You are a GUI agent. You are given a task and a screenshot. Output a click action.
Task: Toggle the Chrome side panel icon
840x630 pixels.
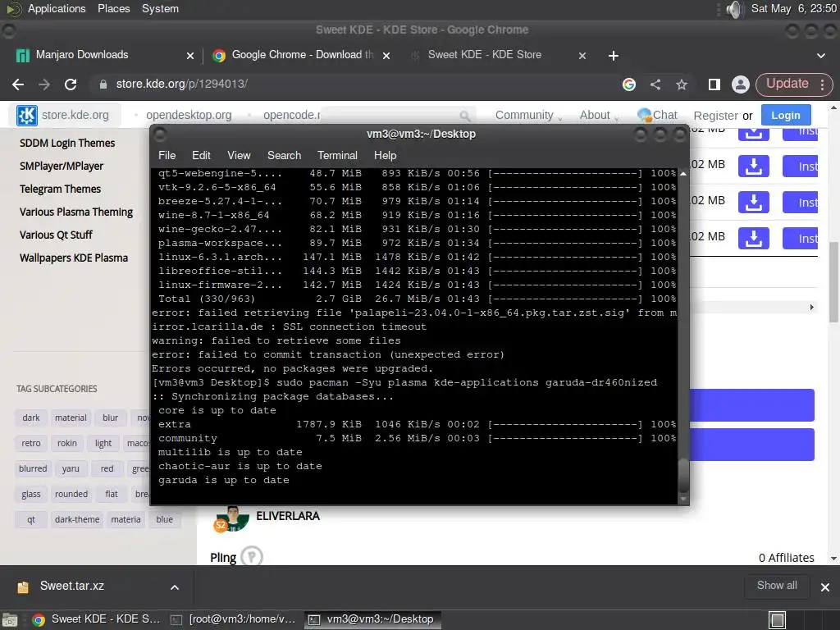(x=714, y=84)
